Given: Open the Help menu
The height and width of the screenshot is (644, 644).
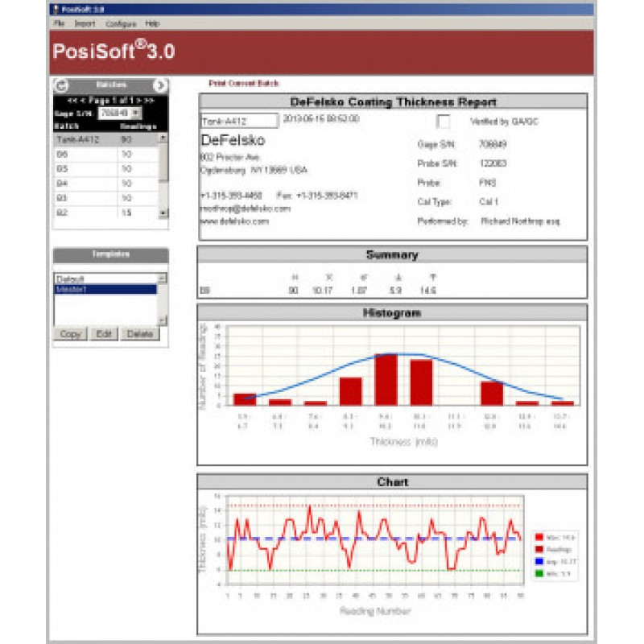Looking at the screenshot, I should [x=152, y=24].
